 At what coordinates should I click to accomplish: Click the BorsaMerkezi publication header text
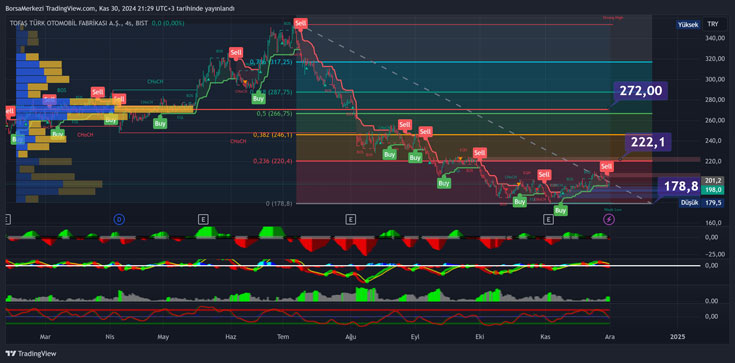[x=119, y=8]
